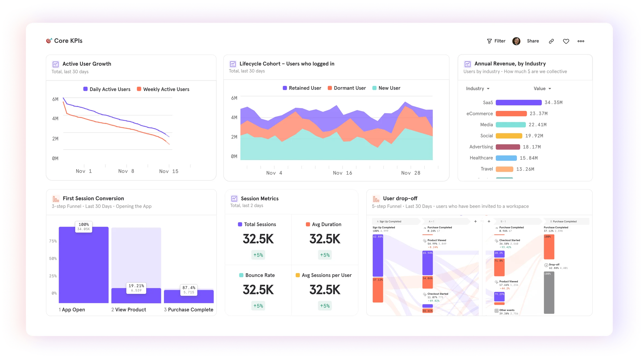Select the App Open funnel bar

click(83, 265)
